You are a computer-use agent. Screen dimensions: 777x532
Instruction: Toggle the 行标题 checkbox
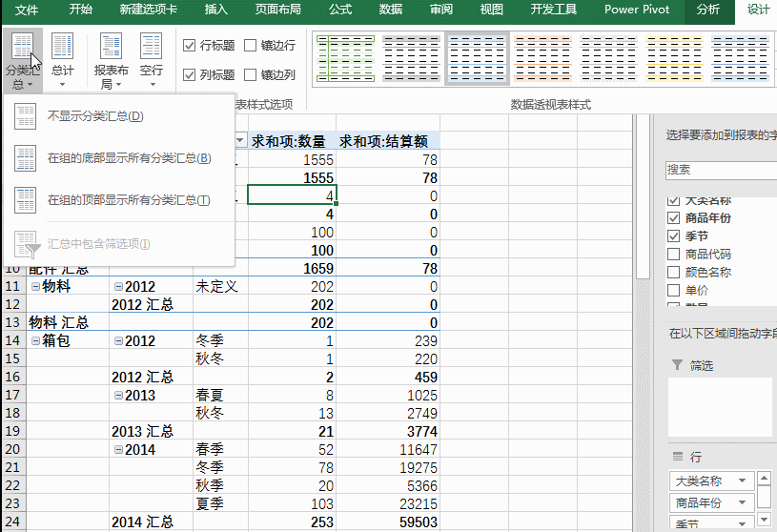(190, 46)
